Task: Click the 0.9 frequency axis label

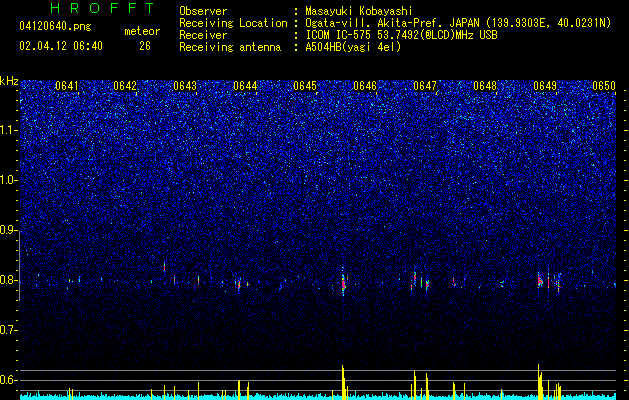Action: [8, 230]
